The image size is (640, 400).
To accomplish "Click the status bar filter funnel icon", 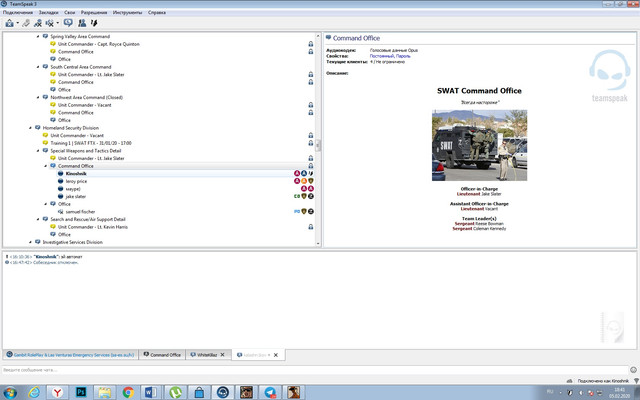I will 636,381.
